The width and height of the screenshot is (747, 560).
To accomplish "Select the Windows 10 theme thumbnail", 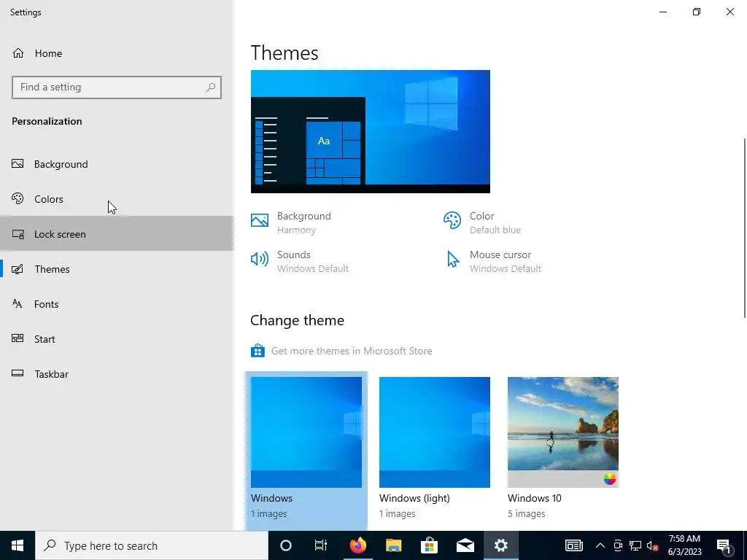I will (563, 432).
